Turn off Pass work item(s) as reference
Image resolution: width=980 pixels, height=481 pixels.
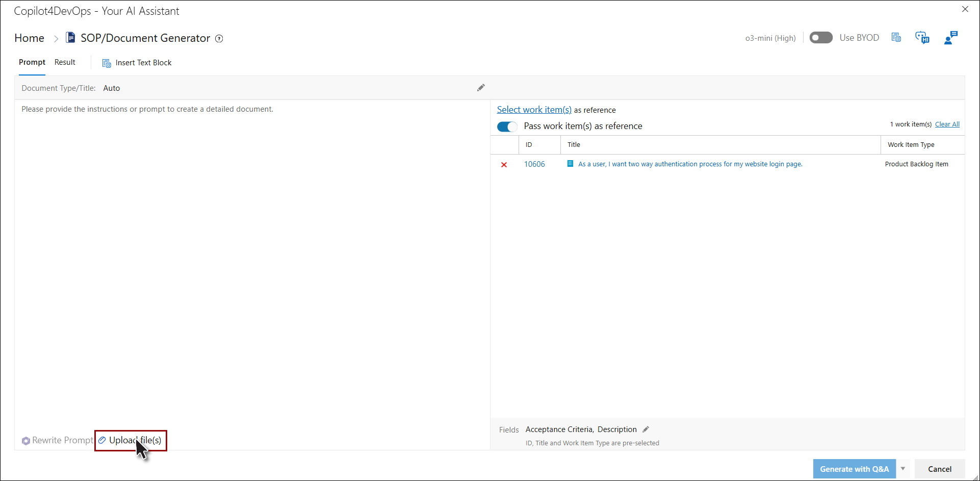[507, 126]
